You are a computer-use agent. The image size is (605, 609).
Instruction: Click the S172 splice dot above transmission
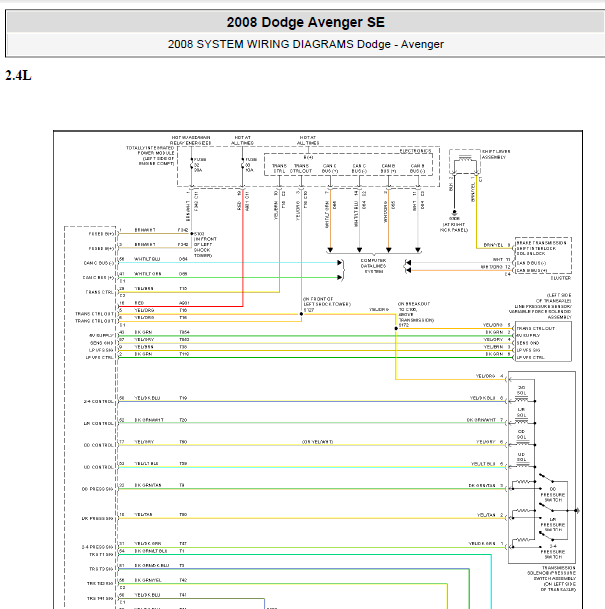click(x=396, y=329)
